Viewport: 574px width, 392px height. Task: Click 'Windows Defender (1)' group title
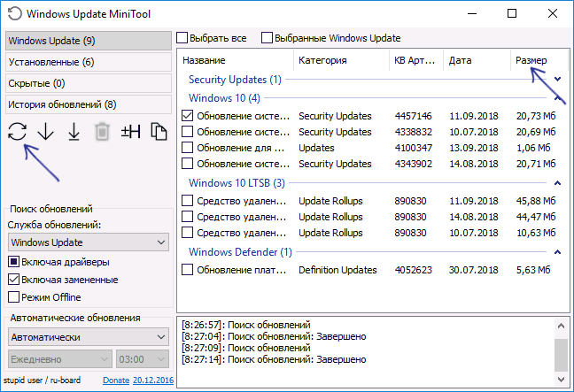(x=240, y=252)
